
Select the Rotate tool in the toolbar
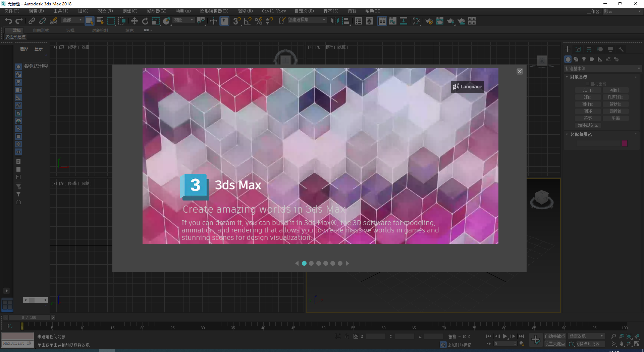point(145,21)
